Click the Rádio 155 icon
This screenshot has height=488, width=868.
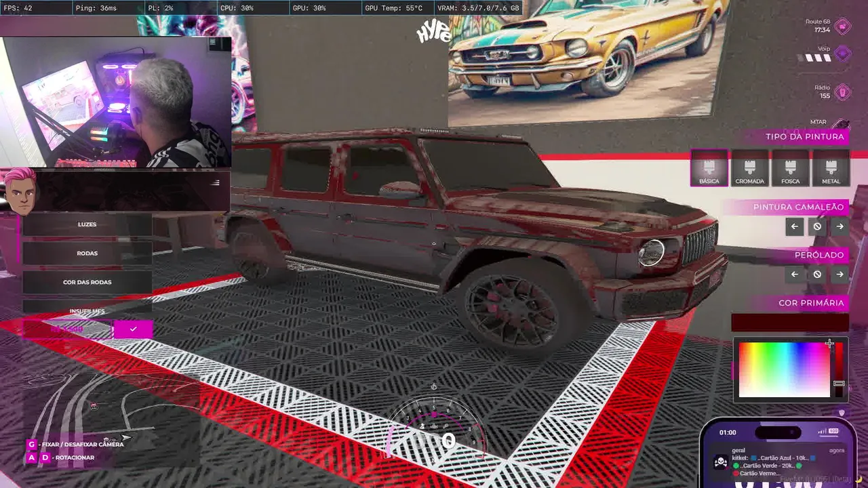842,91
